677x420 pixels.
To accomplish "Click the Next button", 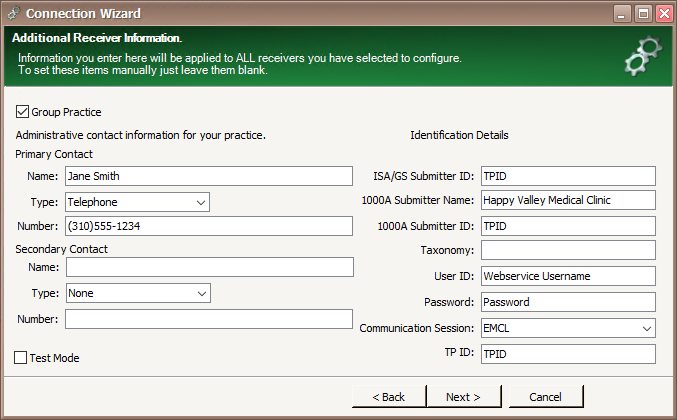I will pyautogui.click(x=464, y=397).
